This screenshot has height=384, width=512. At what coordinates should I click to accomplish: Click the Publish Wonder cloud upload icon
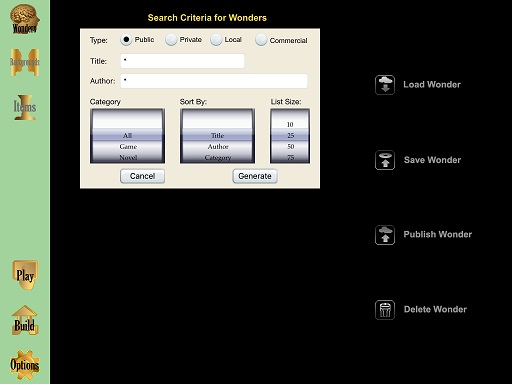385,235
